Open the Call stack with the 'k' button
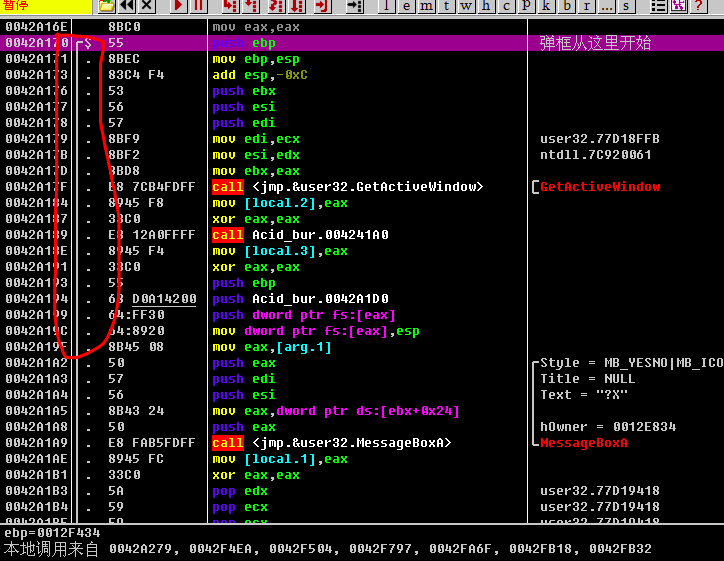This screenshot has width=724, height=561. [x=546, y=6]
